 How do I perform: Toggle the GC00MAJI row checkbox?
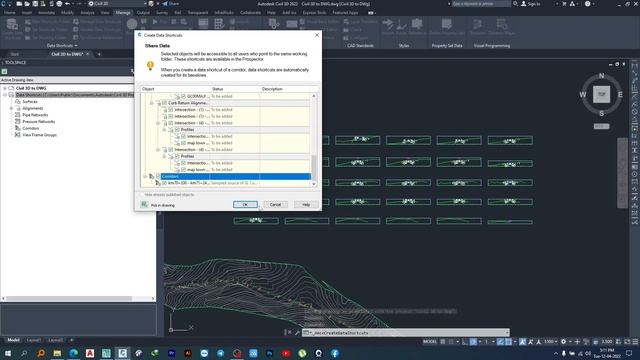(x=183, y=96)
